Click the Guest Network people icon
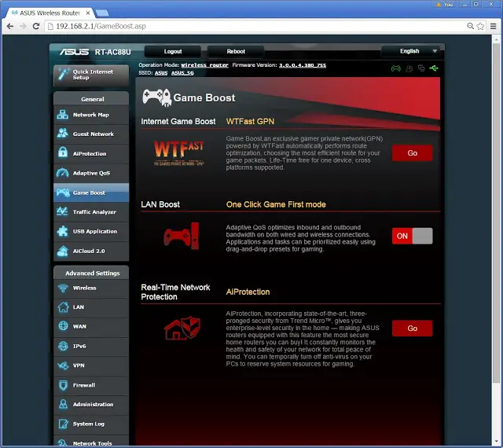The height and width of the screenshot is (448, 503). click(x=63, y=133)
